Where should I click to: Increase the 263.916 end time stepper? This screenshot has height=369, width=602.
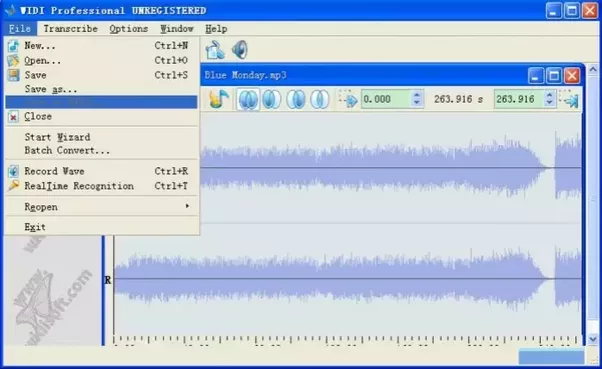[x=550, y=94]
